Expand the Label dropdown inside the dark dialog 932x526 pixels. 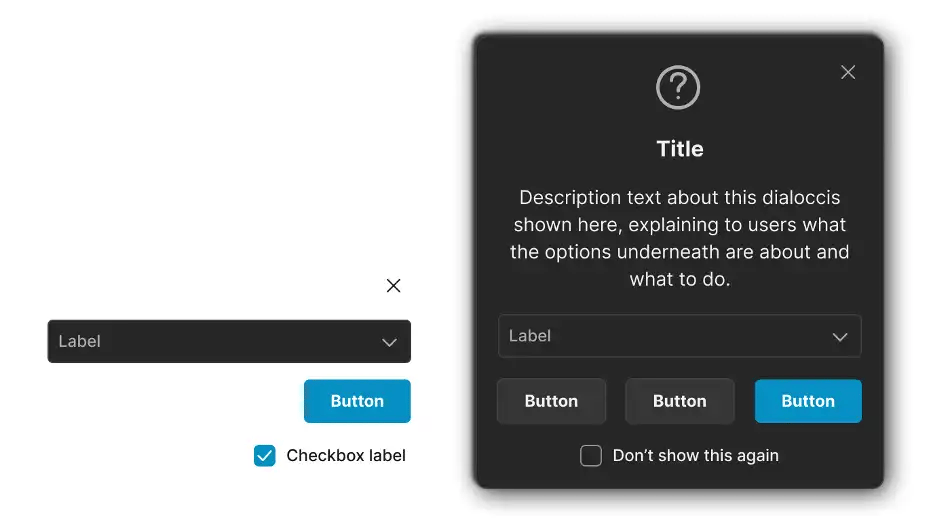tap(679, 336)
